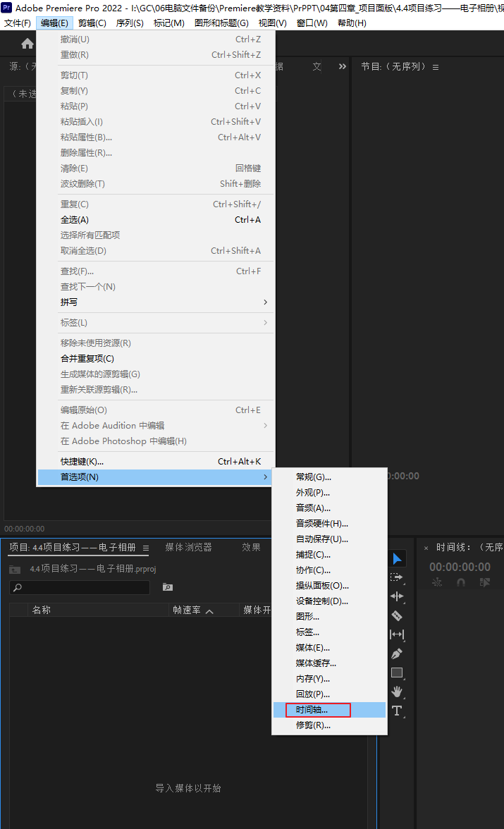504x829 pixels.
Task: Toggle timeline snapping magnet icon
Action: coord(461,583)
